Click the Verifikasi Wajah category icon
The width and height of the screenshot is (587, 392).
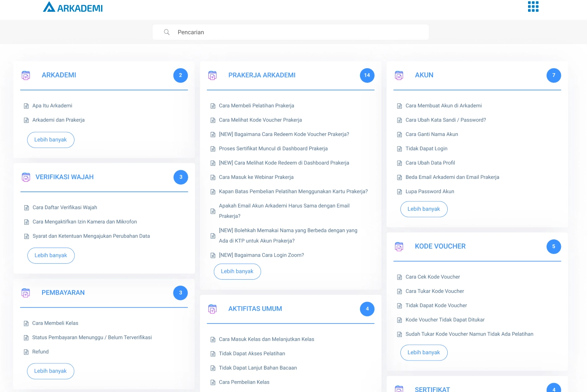[x=26, y=177]
